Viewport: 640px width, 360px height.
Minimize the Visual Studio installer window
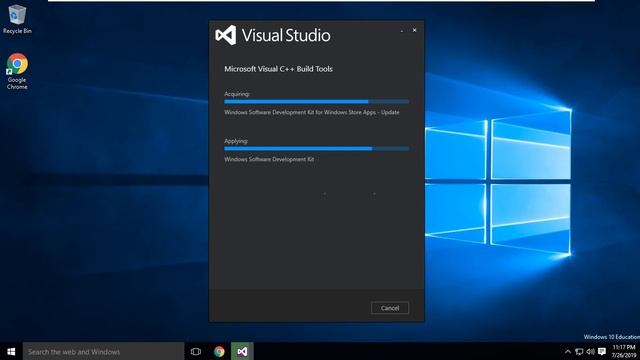pyautogui.click(x=402, y=31)
